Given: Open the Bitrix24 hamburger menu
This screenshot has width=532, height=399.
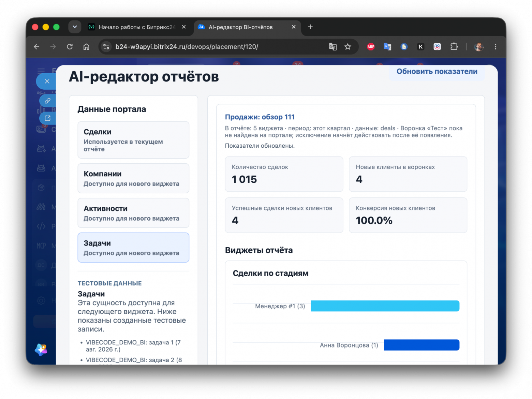Looking at the screenshot, I should click(x=41, y=71).
